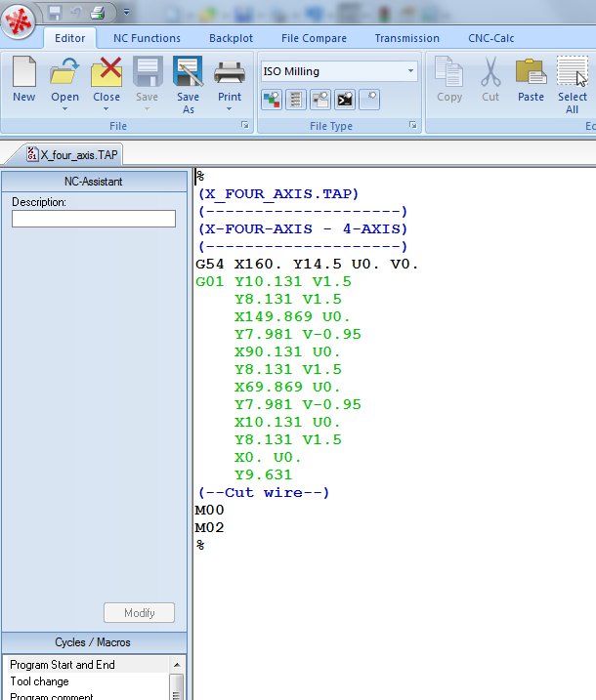Click the M02 code line
Image resolution: width=596 pixels, height=700 pixels.
pyautogui.click(x=209, y=527)
